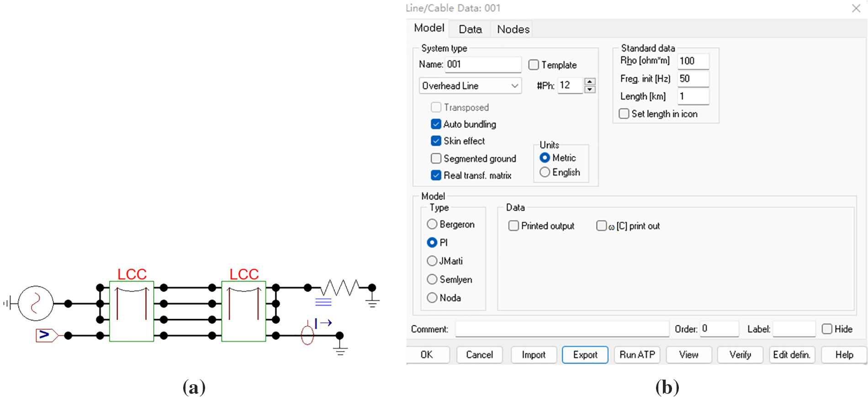868x397 pixels.
Task: Click the red current probe icon
Action: pyautogui.click(x=307, y=335)
